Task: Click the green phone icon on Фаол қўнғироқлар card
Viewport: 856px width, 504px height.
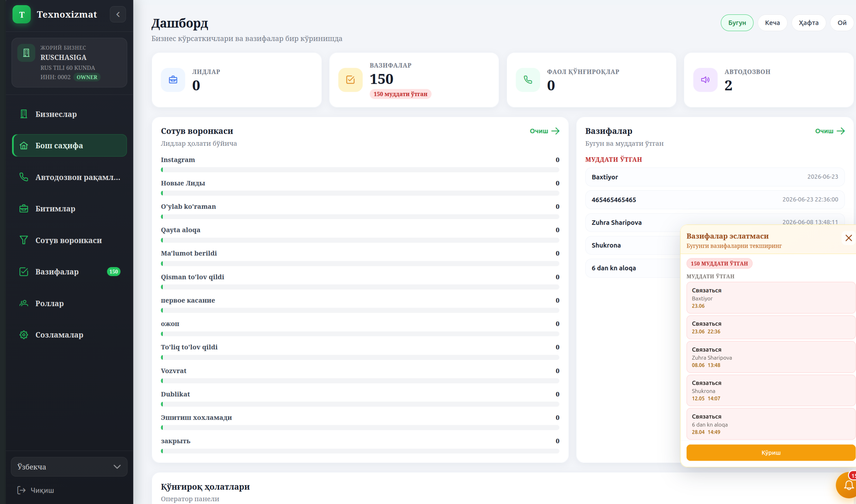Action: point(528,80)
